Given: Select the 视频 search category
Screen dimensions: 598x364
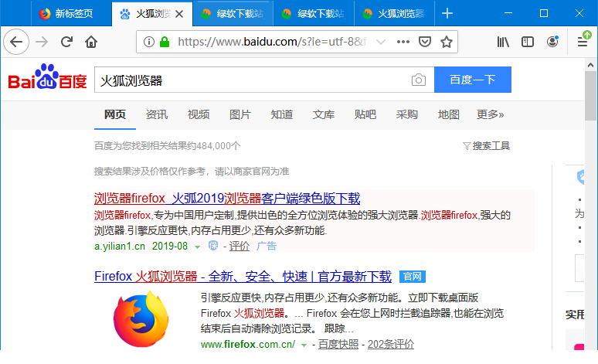Looking at the screenshot, I should [x=199, y=114].
